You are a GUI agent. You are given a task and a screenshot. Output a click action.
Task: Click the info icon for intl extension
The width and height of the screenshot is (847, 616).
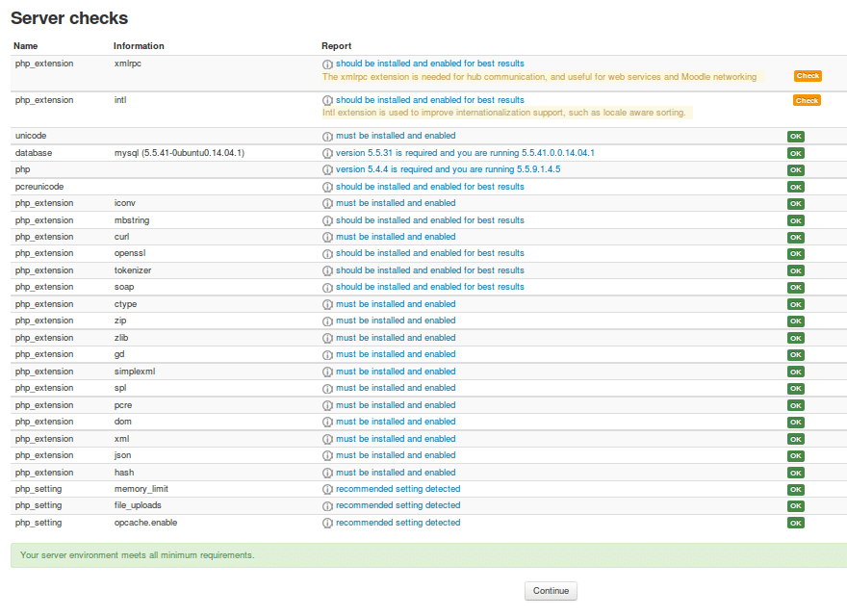pos(326,100)
